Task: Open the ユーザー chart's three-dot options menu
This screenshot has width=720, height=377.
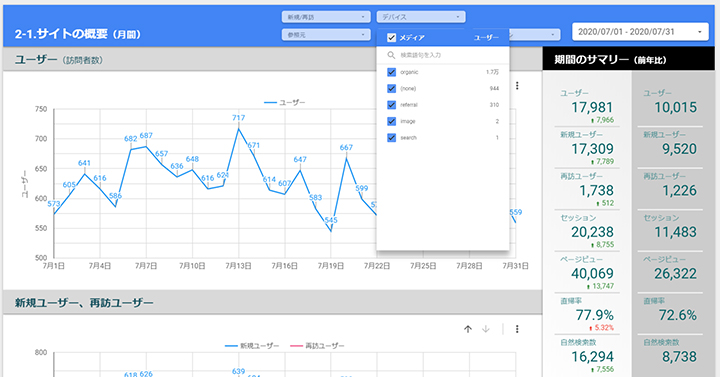Action: [x=517, y=85]
